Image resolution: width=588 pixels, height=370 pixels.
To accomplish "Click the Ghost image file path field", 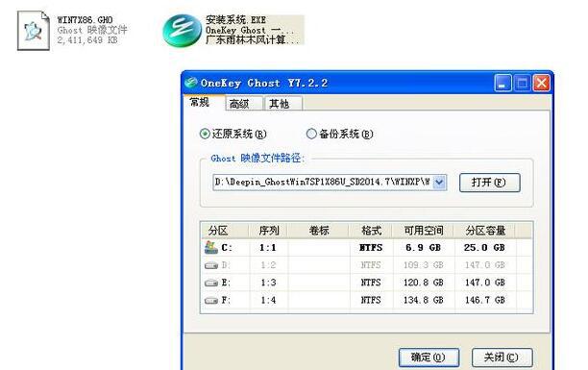I will pyautogui.click(x=323, y=183).
